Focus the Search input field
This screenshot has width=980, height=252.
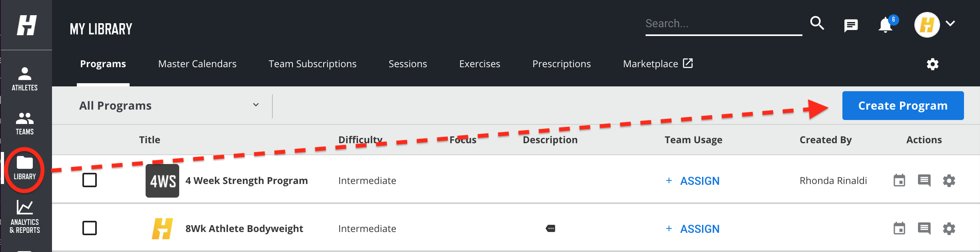pos(724,24)
